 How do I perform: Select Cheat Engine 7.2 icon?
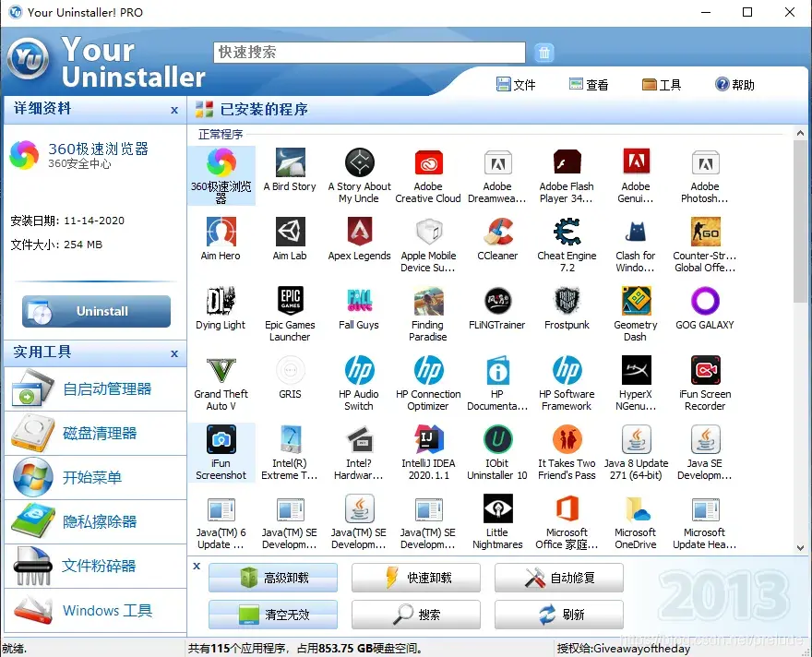[x=567, y=232]
